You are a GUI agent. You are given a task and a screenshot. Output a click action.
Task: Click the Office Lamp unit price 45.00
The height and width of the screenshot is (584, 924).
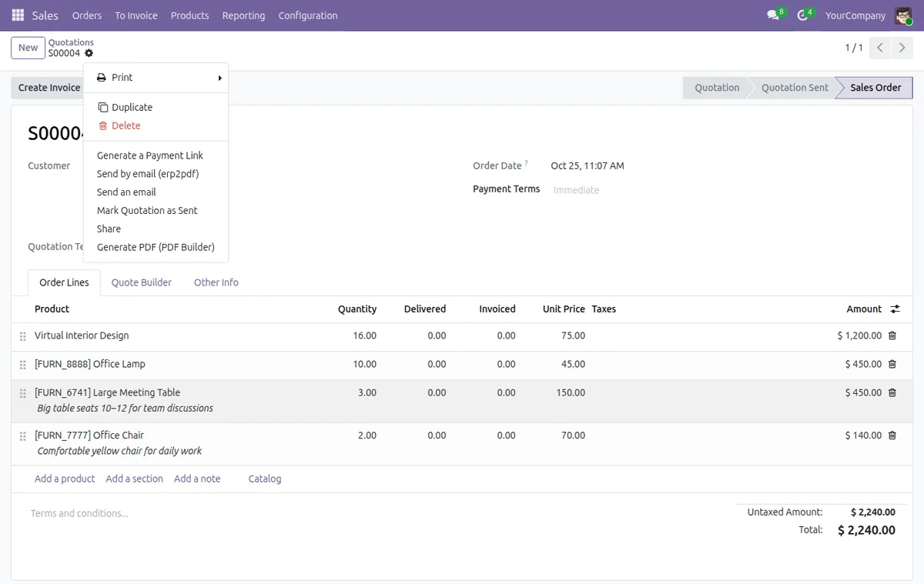point(573,364)
